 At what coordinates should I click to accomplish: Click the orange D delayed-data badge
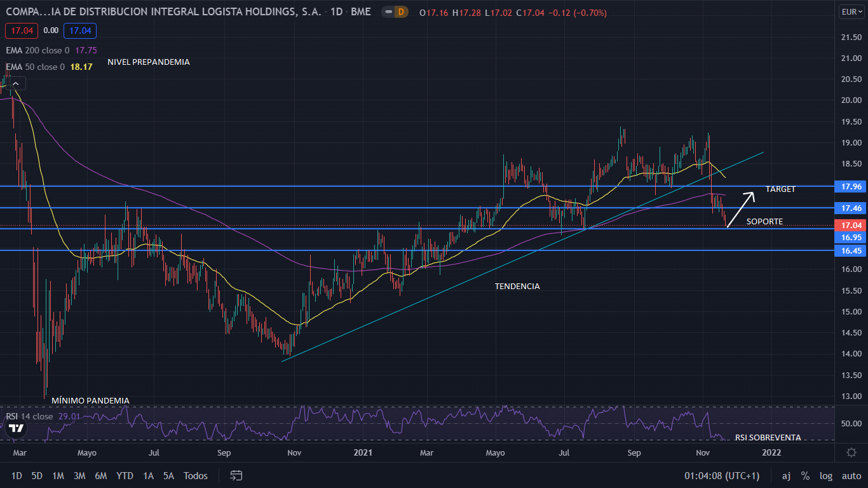[400, 12]
